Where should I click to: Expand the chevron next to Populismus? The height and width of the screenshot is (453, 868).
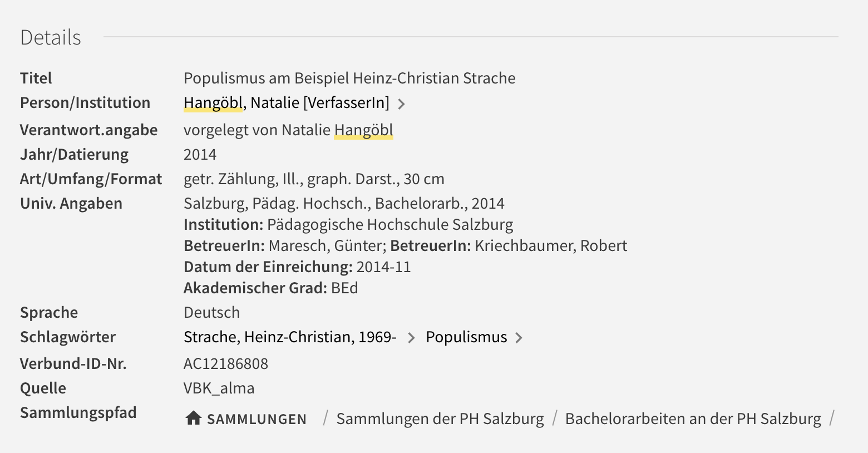[519, 338]
